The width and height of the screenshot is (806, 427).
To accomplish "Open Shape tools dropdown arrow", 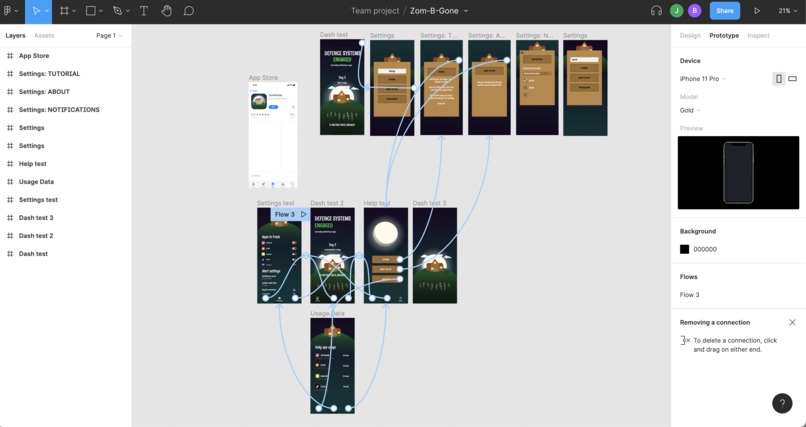I will (x=101, y=11).
